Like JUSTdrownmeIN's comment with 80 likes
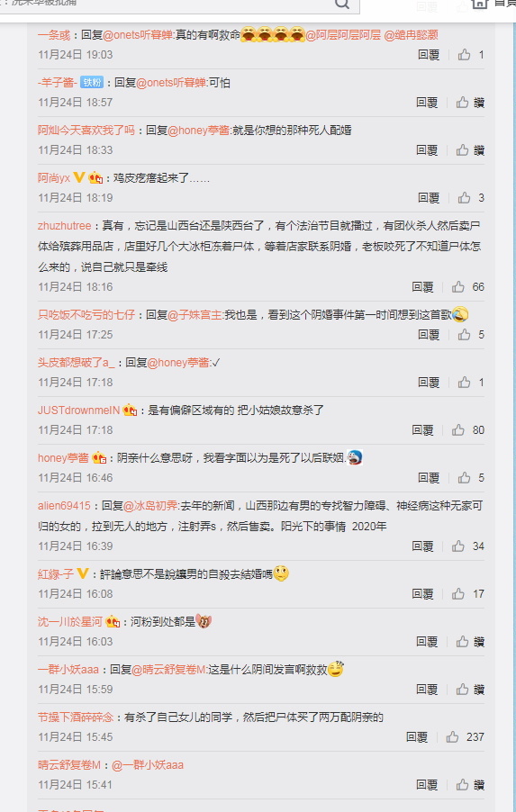This screenshot has width=516, height=812. (x=457, y=429)
